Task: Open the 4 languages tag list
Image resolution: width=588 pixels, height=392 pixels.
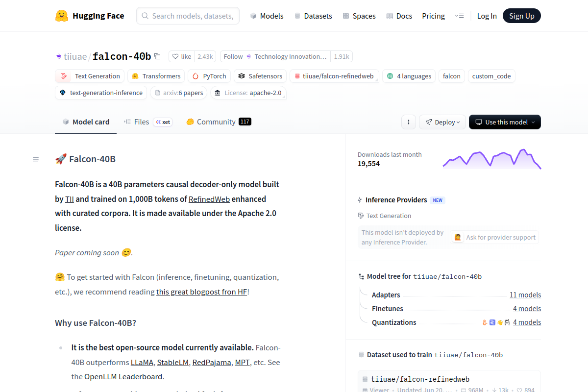Action: (409, 76)
